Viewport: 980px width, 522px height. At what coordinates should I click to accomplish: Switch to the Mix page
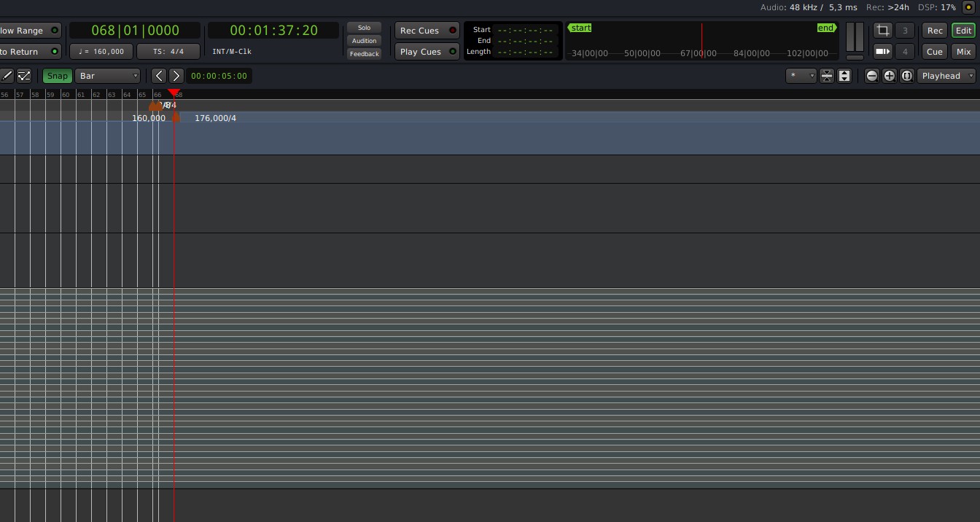point(963,51)
